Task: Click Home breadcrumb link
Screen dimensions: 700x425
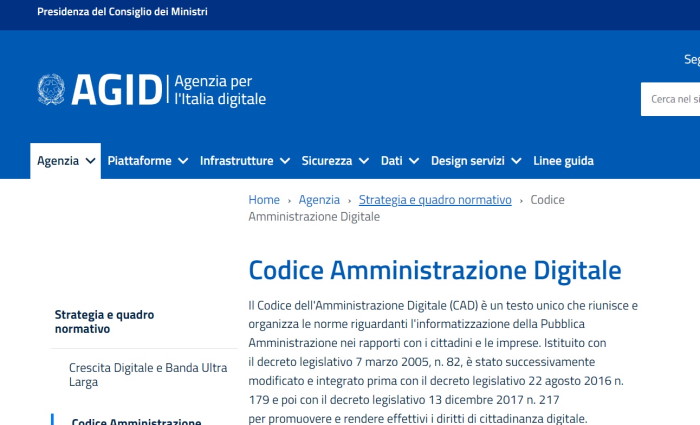Action: [264, 200]
